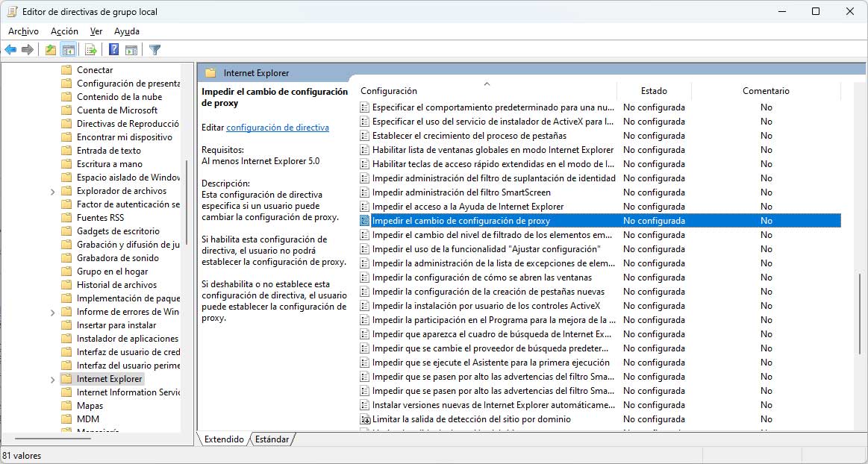Click the Back arrow toolbar icon
Screen dimensions: 868x464
pyautogui.click(x=10, y=50)
